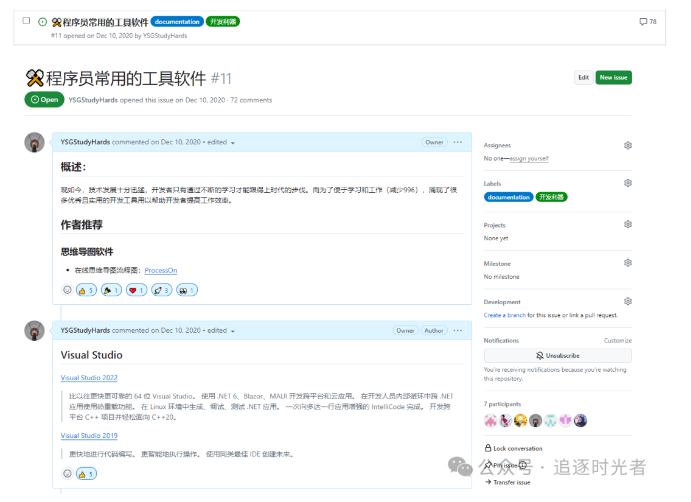
Task: Add reaction via smiley on Visual Studio comment
Action: (67, 474)
